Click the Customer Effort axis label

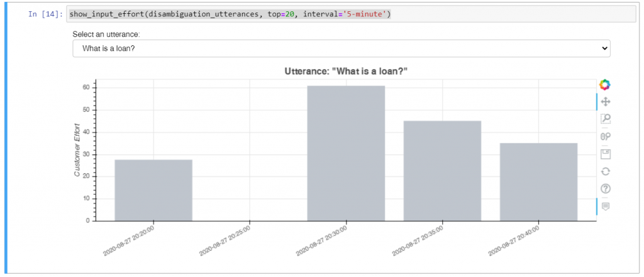click(x=77, y=150)
